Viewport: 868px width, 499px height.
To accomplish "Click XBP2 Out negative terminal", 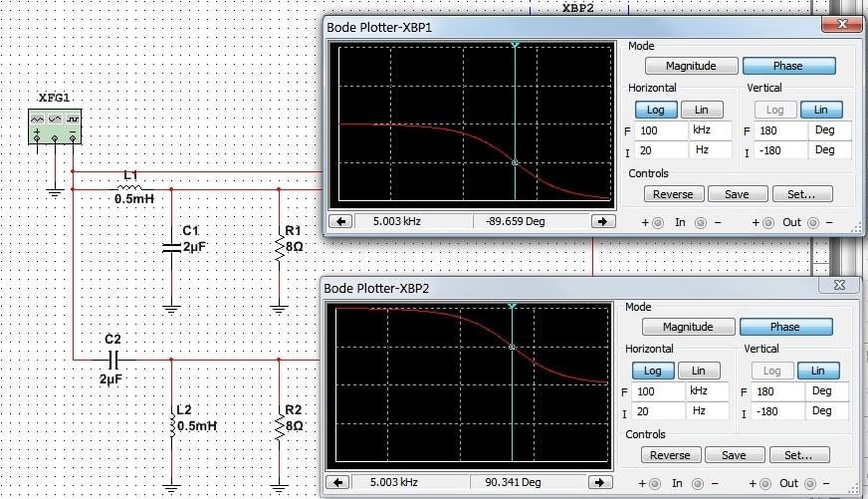I will [809, 484].
